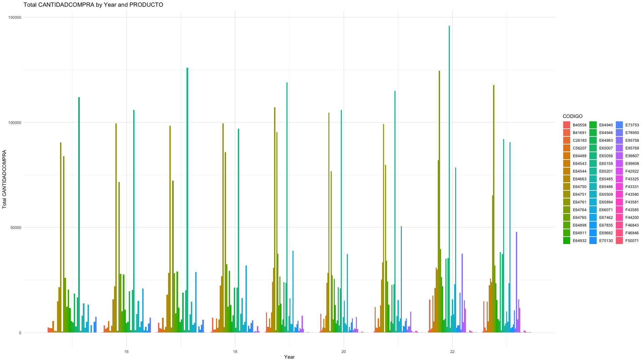The width and height of the screenshot is (644, 362).
Task: Click the x-axis tick label 18
Action: pos(235,352)
